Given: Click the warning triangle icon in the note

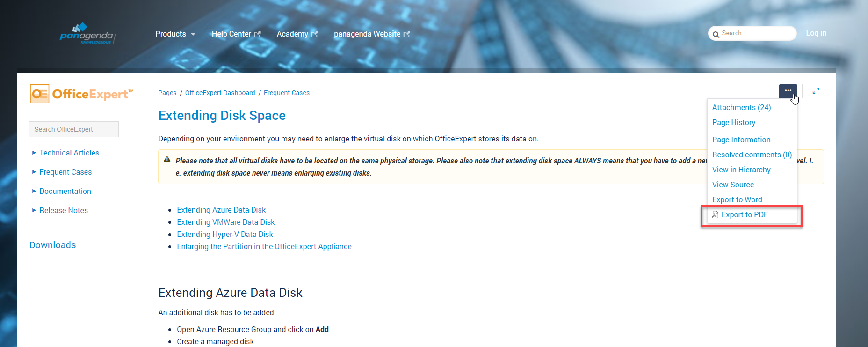Looking at the screenshot, I should 167,160.
